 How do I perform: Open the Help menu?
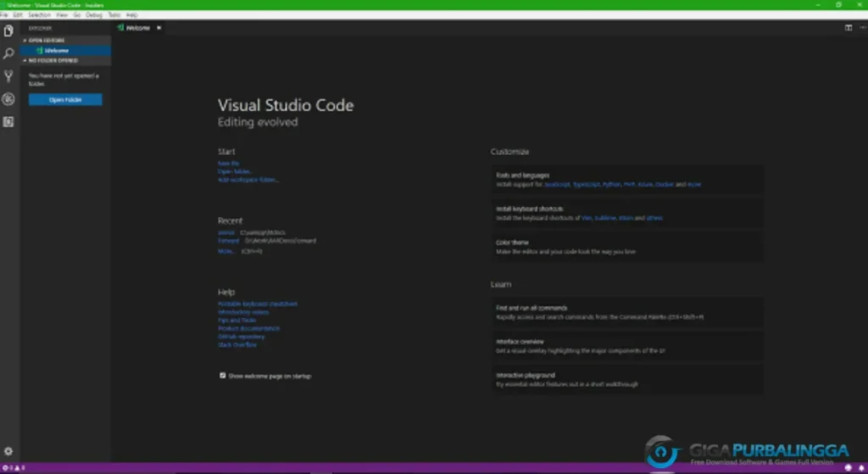131,15
